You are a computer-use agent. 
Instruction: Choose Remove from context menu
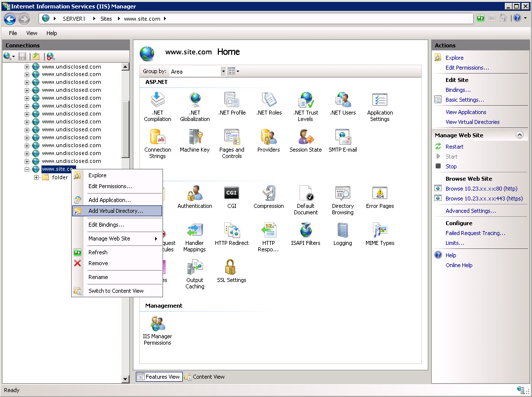coord(117,263)
